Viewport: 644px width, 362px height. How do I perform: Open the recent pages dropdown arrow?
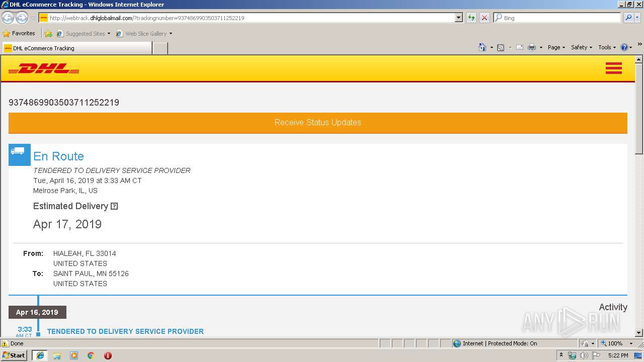(x=33, y=18)
